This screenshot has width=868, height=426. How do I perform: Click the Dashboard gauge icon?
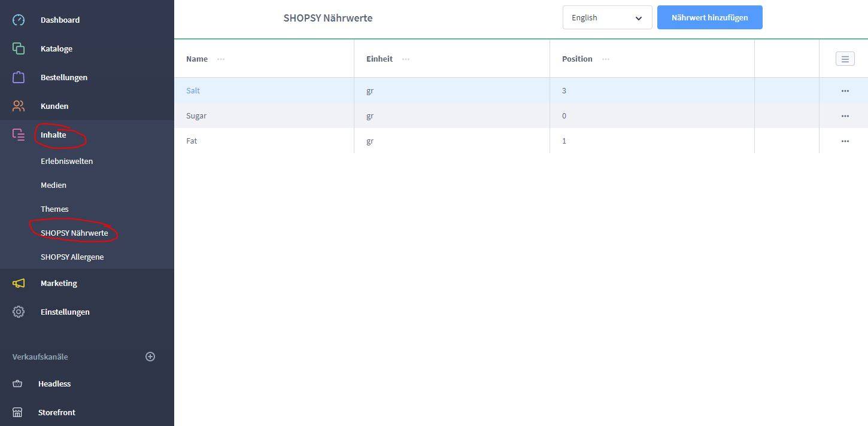click(19, 20)
